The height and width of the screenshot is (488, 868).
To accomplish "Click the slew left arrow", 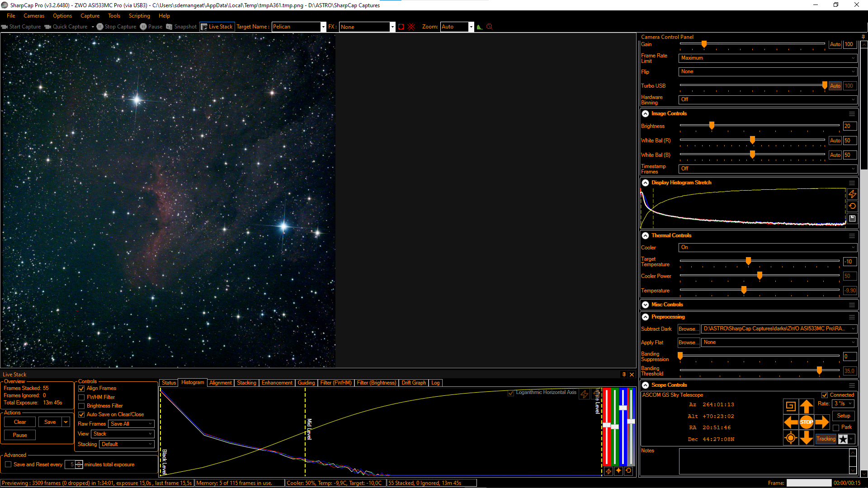I will click(790, 422).
